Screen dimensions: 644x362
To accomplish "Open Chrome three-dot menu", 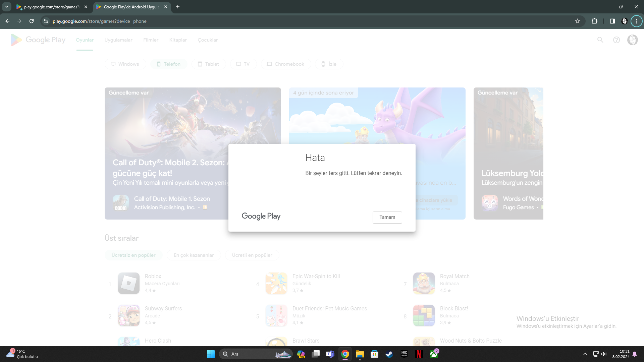I will click(636, 21).
